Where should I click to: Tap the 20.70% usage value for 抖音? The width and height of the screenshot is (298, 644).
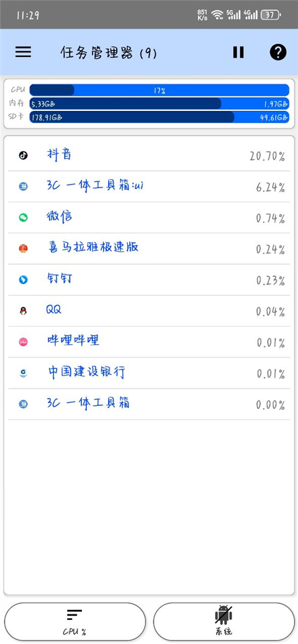267,156
